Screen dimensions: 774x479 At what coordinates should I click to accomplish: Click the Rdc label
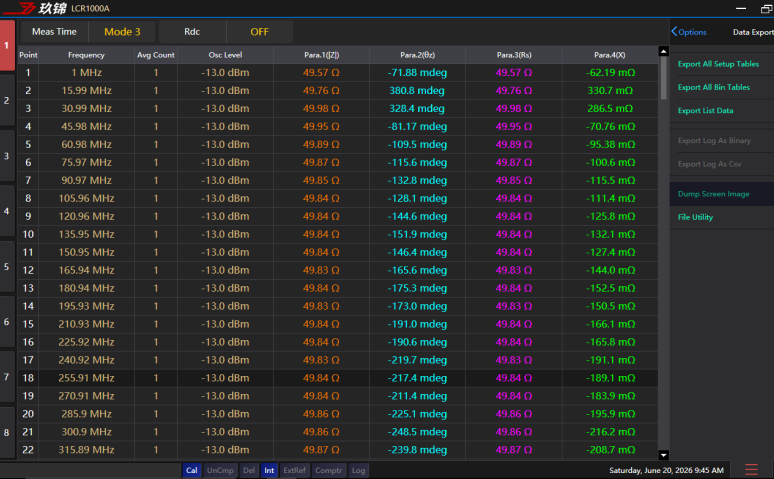192,32
